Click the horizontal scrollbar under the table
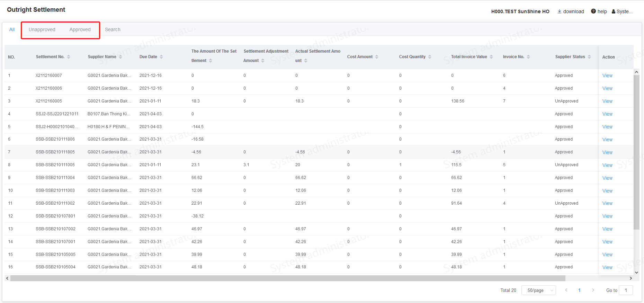This screenshot has height=303, width=644. pos(287,278)
